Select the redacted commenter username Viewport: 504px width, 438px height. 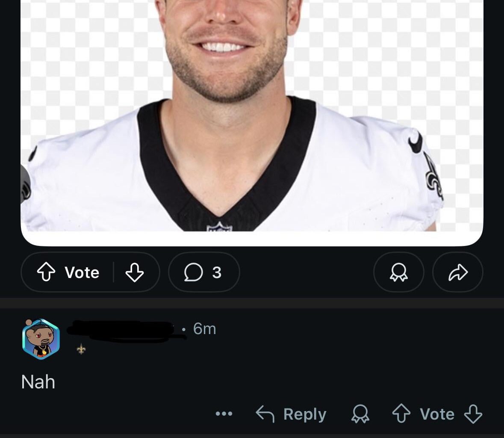point(122,328)
